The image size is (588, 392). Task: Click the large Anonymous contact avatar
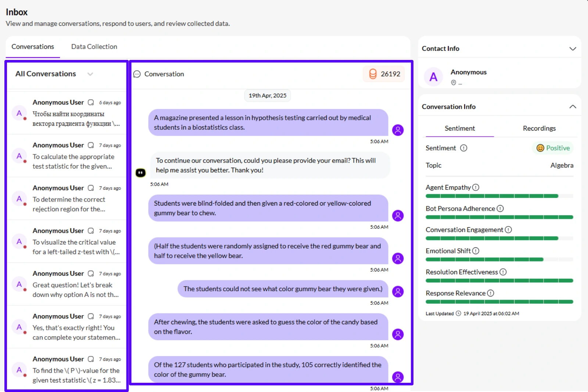coord(434,77)
